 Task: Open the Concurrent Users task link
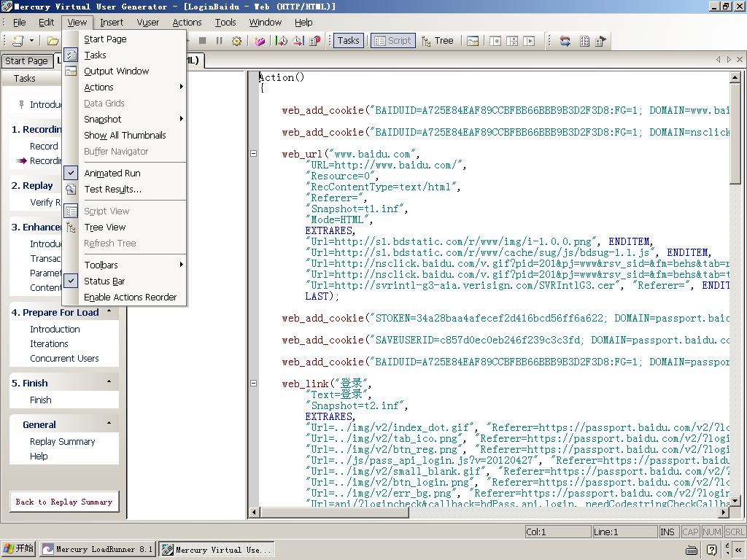coord(64,359)
